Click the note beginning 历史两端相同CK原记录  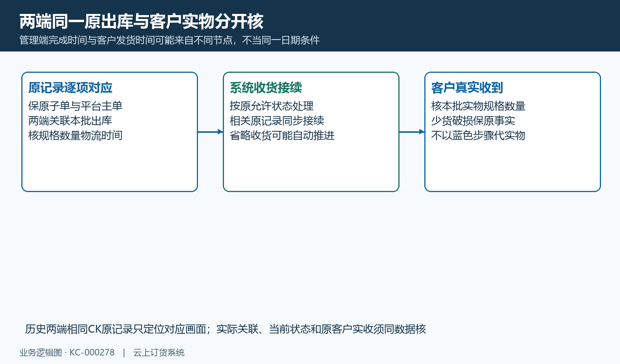[226, 329]
